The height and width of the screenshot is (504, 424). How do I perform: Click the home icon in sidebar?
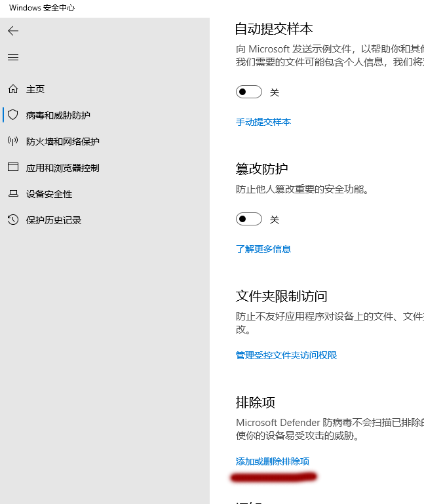click(13, 89)
